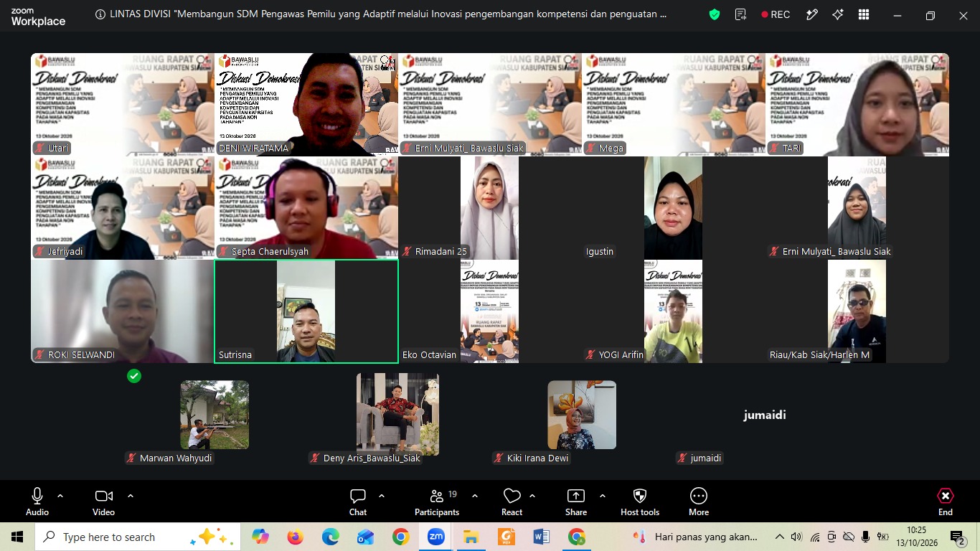The height and width of the screenshot is (551, 980).
Task: Open Microsoft Word from the taskbar
Action: point(541,537)
